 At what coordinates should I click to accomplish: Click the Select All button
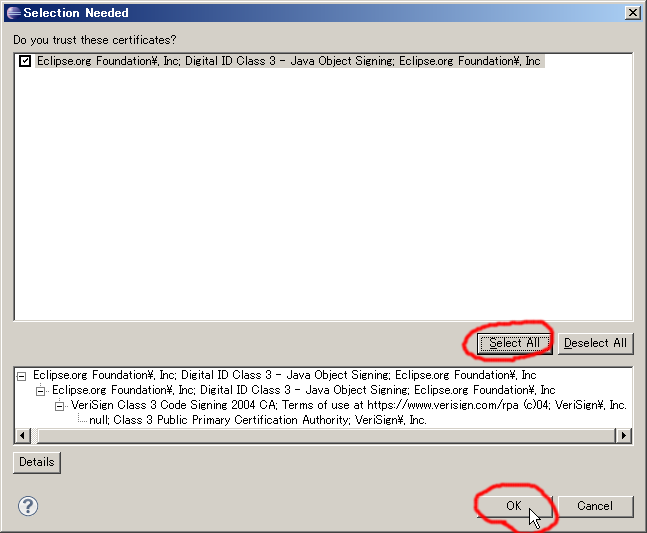coord(514,343)
